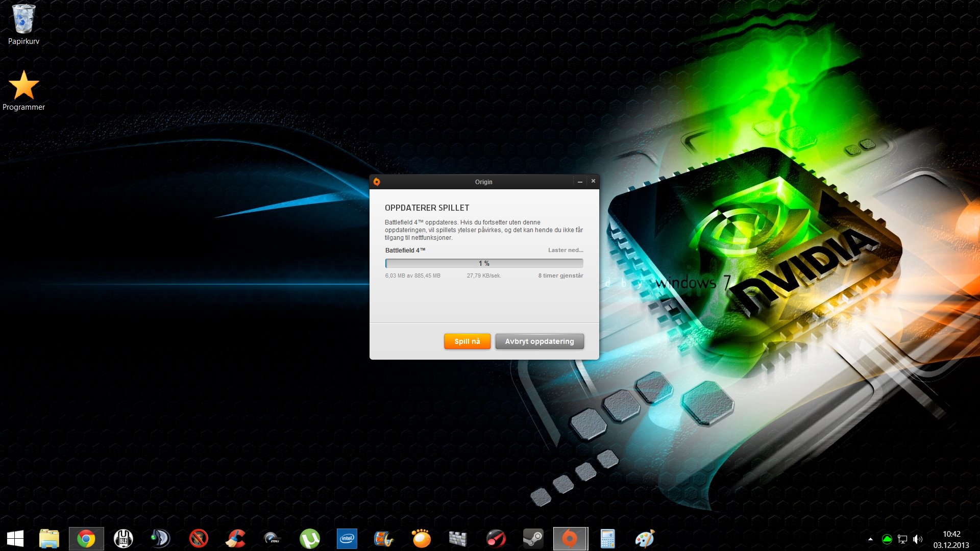Open Paint palette icon in taskbar

pyautogui.click(x=645, y=539)
